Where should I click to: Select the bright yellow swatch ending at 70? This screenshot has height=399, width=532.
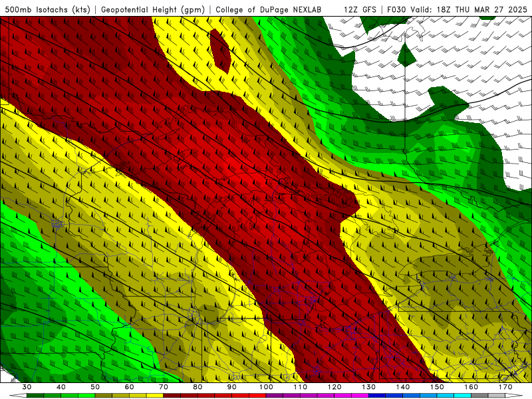point(155,396)
